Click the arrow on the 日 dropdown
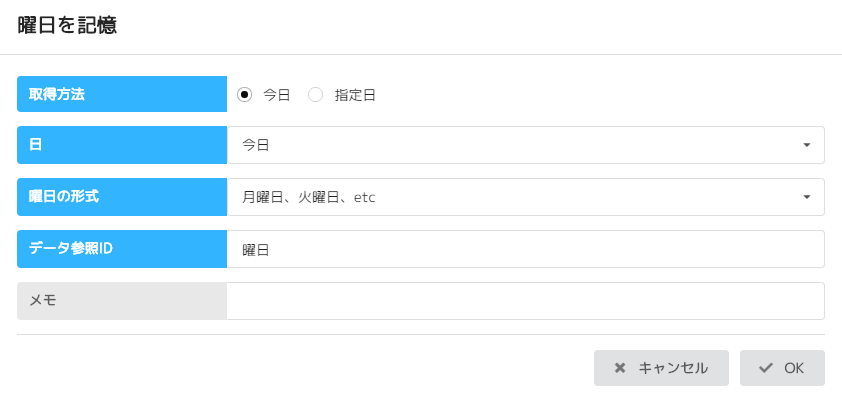This screenshot has width=842, height=400. pos(807,145)
